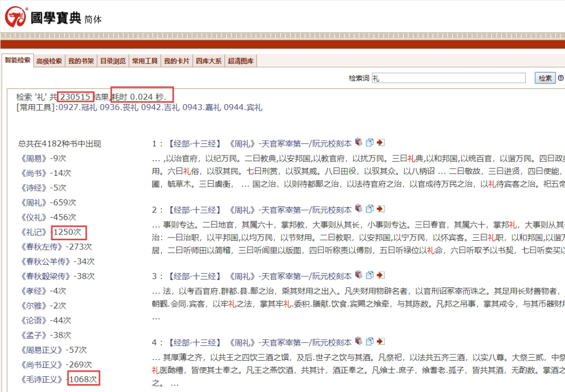Click the 检索 search button
This screenshot has width=565, height=392.
(x=544, y=77)
